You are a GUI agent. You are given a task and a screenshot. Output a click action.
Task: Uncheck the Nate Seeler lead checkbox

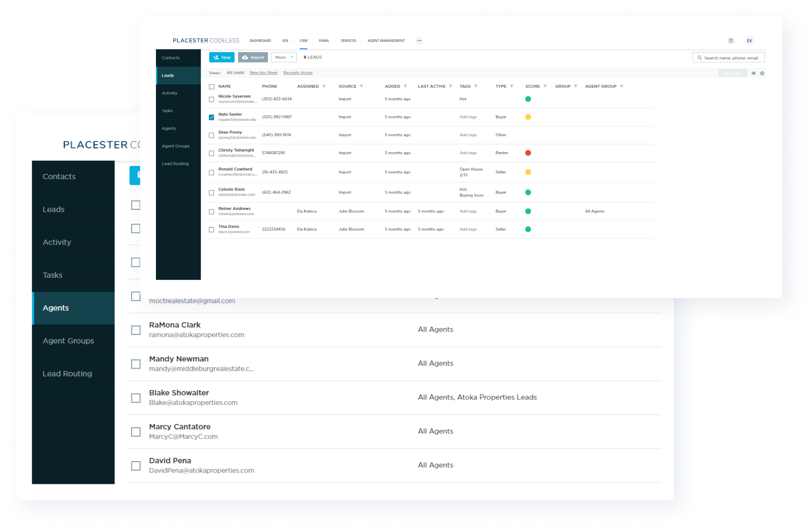coord(211,117)
